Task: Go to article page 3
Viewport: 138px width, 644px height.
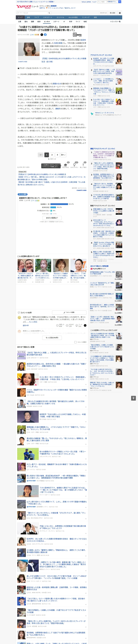Action: 57,155
